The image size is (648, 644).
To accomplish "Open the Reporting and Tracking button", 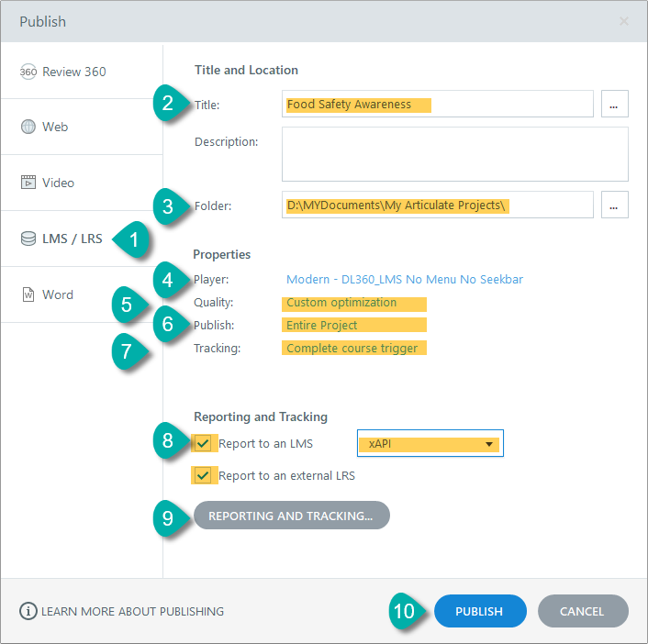I will pyautogui.click(x=291, y=516).
